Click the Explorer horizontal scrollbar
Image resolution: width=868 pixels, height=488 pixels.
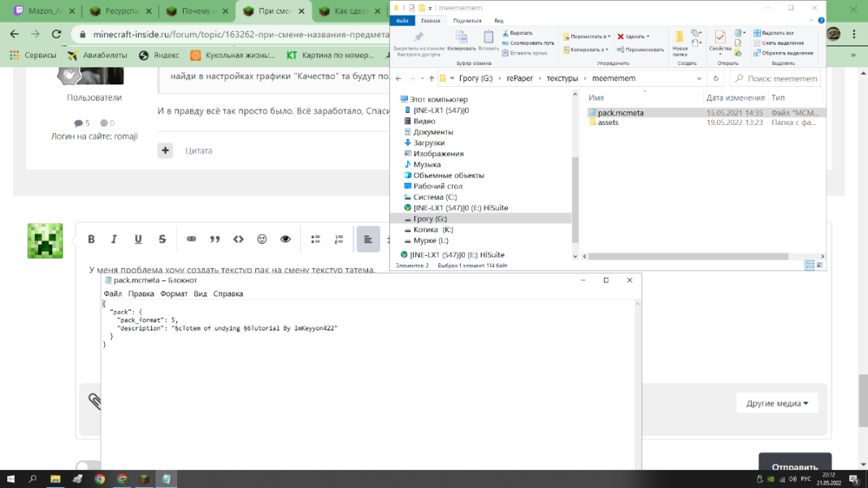[x=688, y=256]
